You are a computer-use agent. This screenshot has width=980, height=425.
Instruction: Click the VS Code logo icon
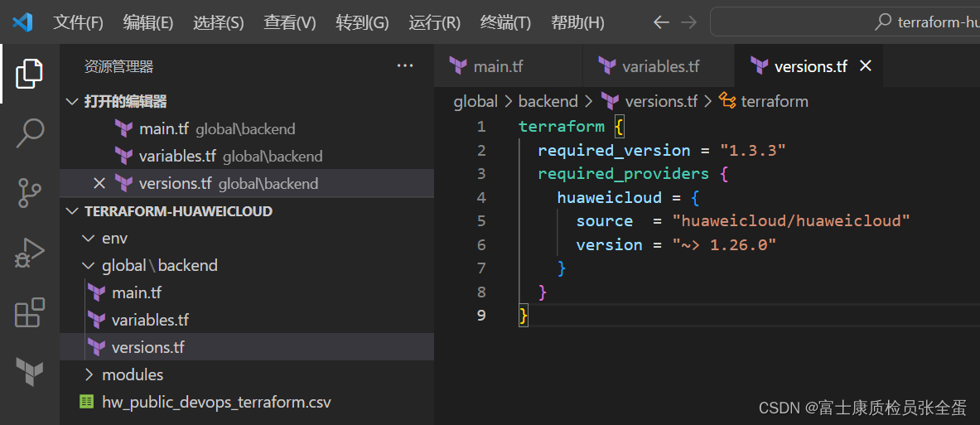point(22,23)
